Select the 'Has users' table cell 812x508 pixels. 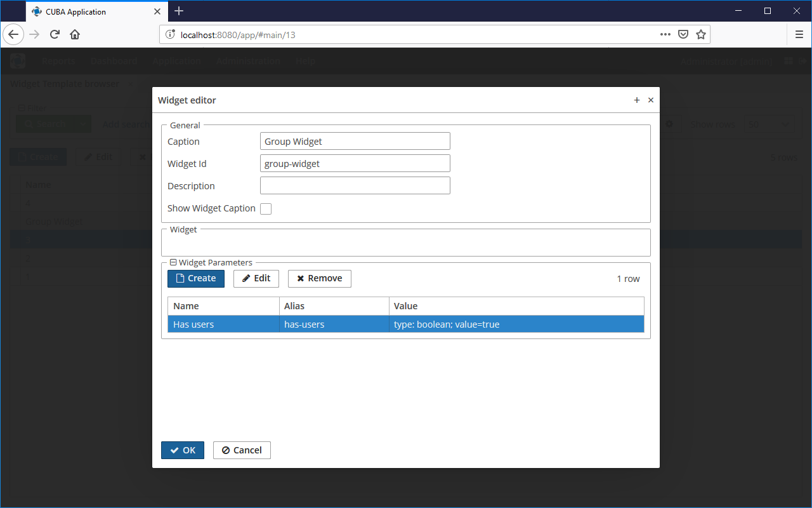(223, 324)
